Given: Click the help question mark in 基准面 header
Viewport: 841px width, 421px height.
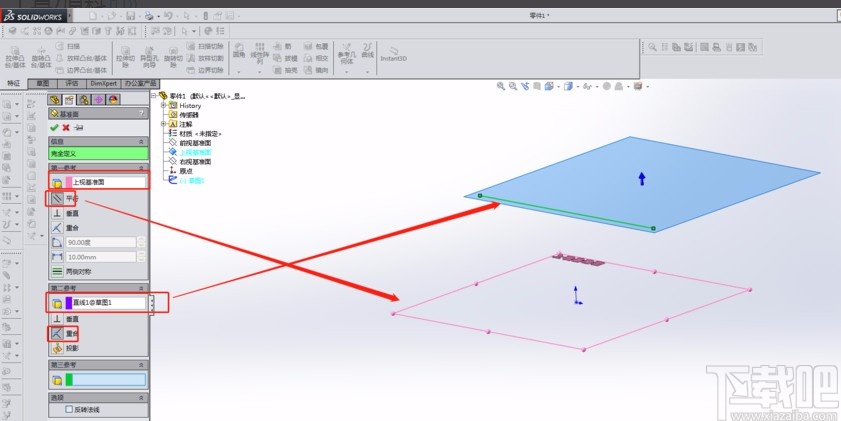Looking at the screenshot, I should pos(141,114).
